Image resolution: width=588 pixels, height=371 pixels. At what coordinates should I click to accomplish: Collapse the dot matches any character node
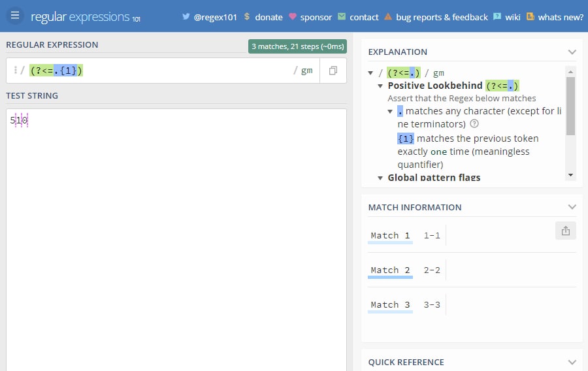point(390,111)
